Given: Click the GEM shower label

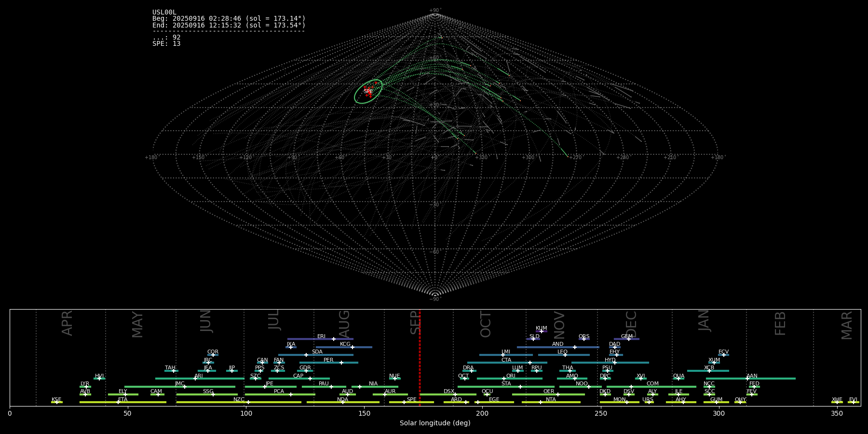Looking at the screenshot, I should tap(627, 337).
